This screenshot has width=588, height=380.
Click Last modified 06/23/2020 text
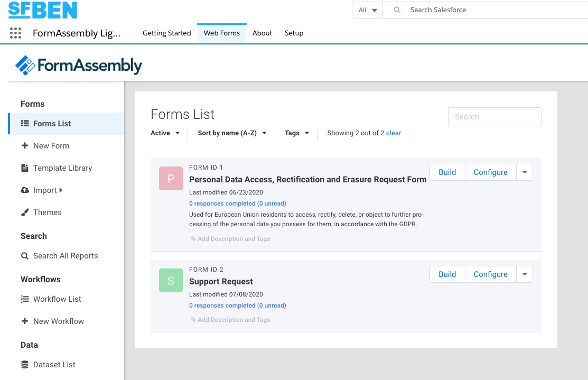[226, 192]
